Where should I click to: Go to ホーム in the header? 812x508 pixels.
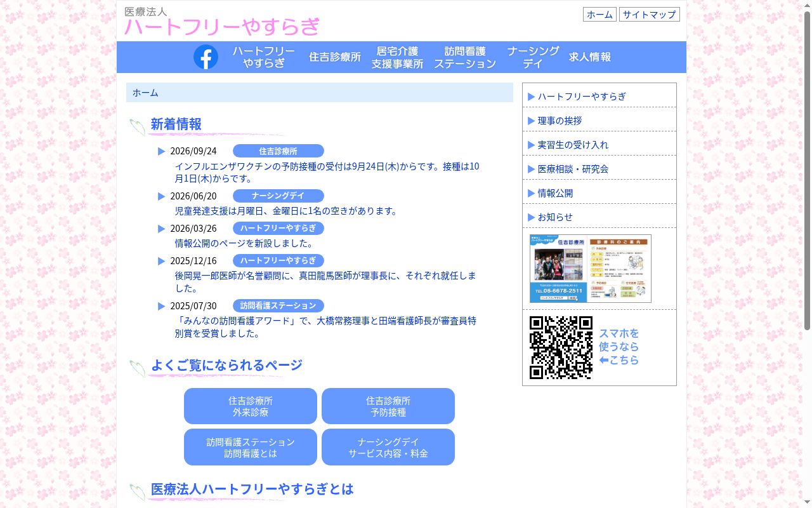pos(599,15)
